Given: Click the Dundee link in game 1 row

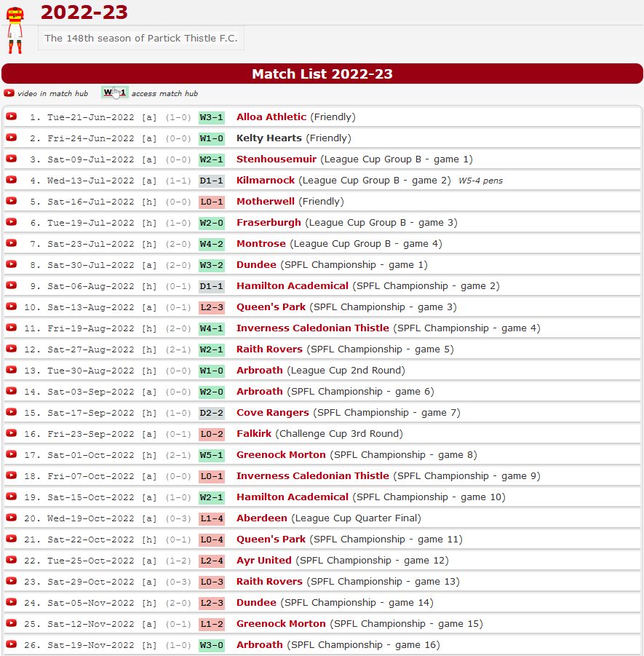Looking at the screenshot, I should coord(256,265).
